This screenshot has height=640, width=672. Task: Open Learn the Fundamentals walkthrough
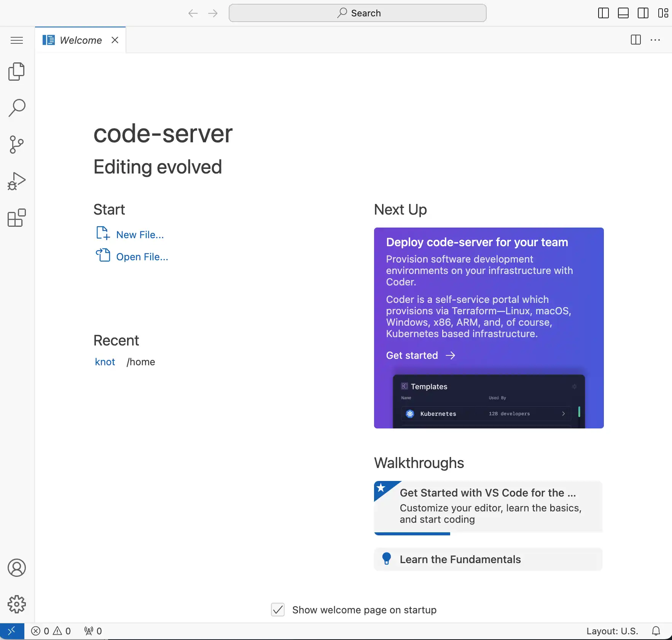tap(488, 559)
